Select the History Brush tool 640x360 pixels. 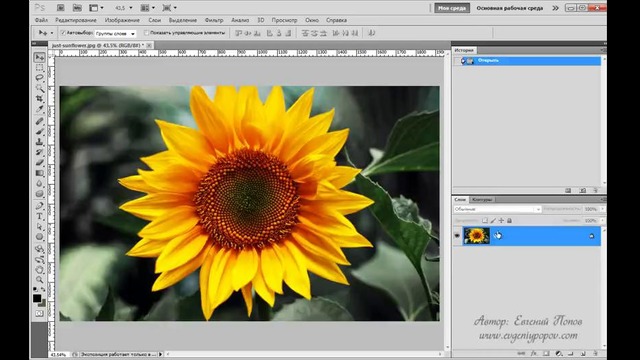[x=40, y=152]
